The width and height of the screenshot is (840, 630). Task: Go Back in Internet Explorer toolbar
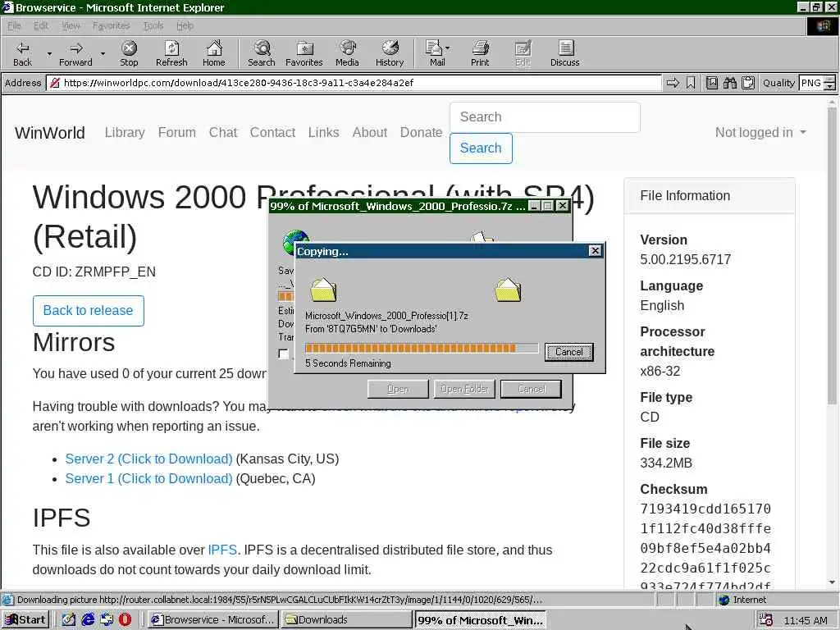coord(22,53)
